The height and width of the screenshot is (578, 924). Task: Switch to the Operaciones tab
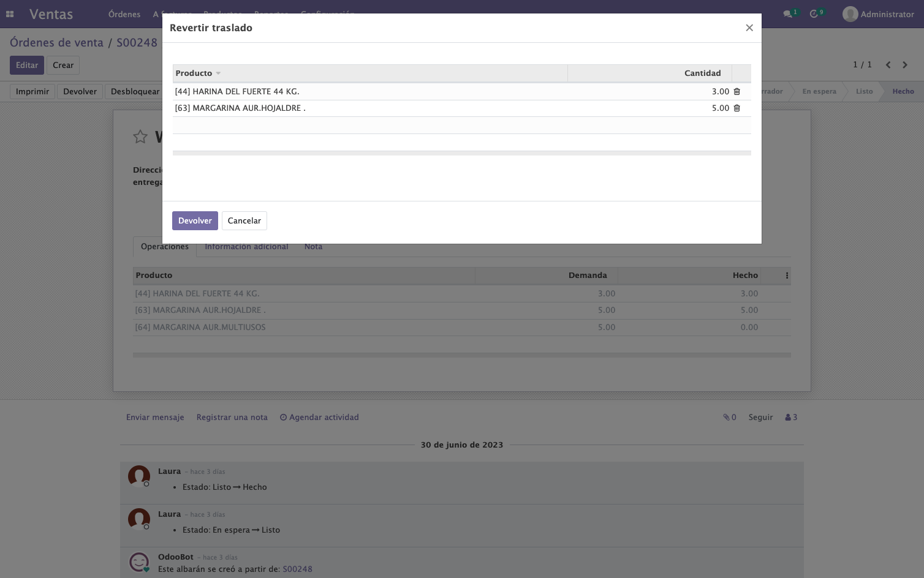(x=165, y=247)
